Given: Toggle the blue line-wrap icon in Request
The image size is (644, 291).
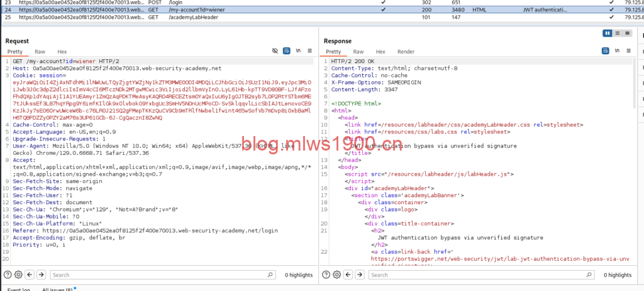Looking at the screenshot, I should [x=287, y=50].
